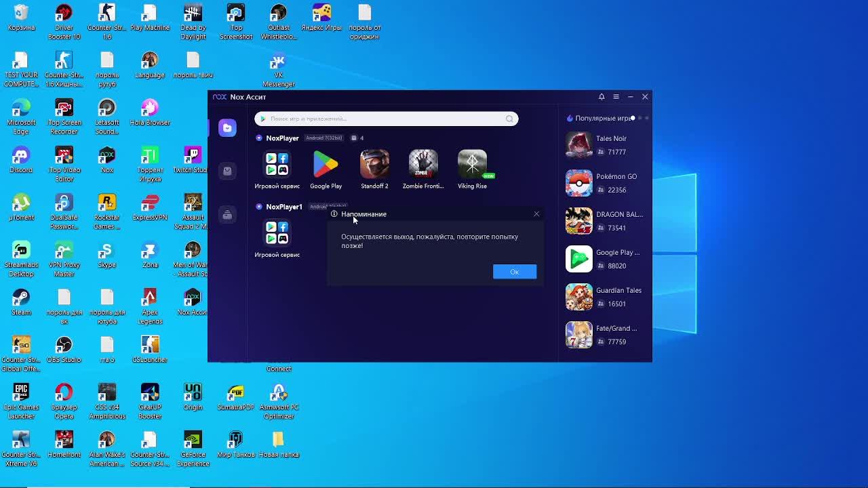Open Pokémon GO in popular games

604,183
